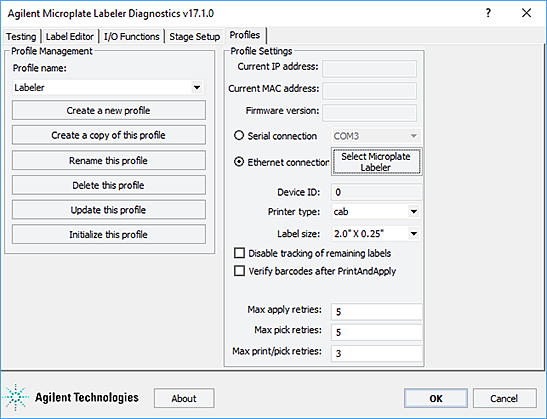
Task: Click the Firmware version field
Action: 369,113
